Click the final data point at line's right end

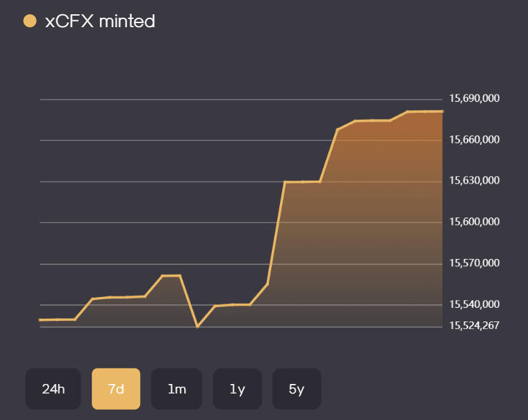pos(442,111)
